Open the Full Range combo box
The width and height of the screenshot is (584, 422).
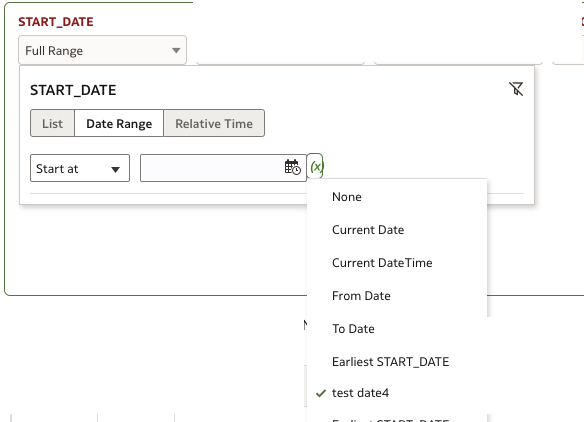(102, 50)
